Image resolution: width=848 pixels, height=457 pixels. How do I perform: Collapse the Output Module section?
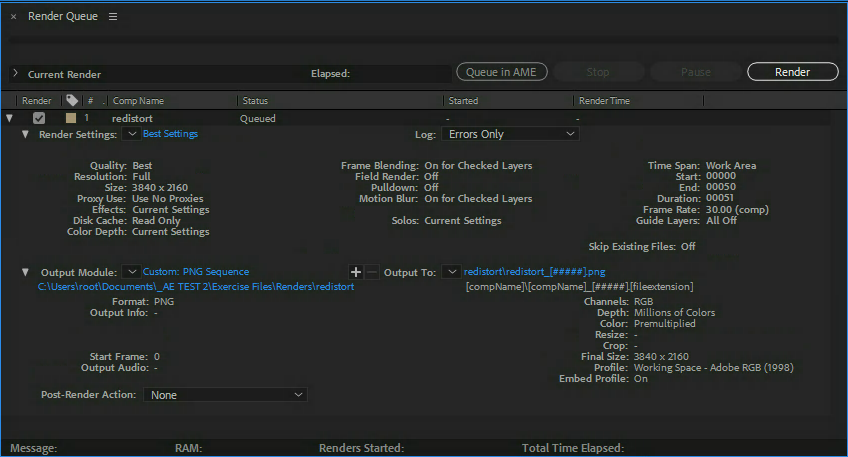[26, 272]
